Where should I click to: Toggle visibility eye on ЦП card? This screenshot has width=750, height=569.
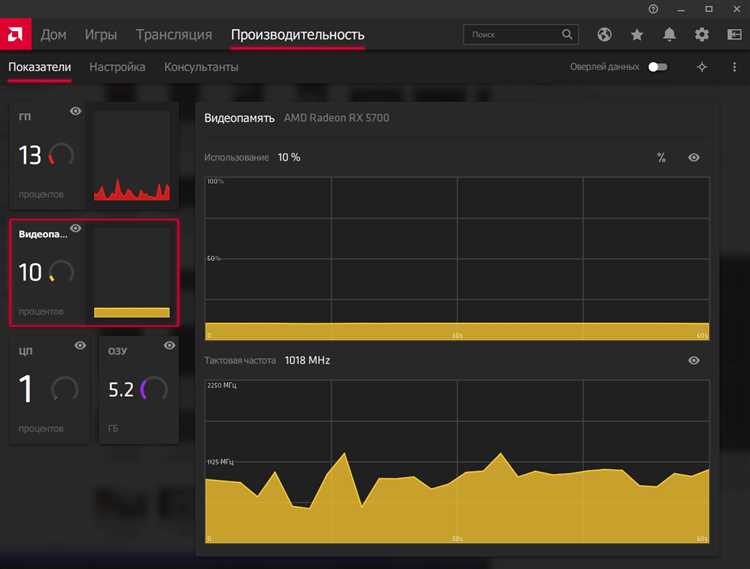coord(80,345)
